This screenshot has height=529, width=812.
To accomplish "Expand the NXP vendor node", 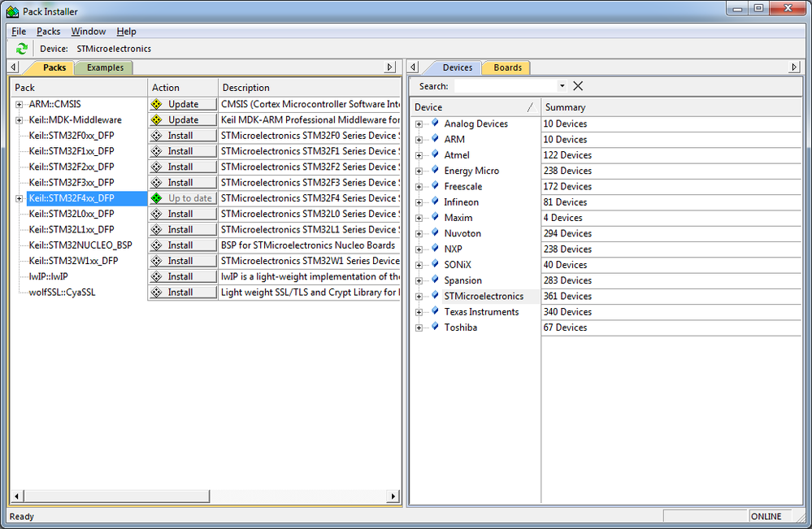I will 419,249.
